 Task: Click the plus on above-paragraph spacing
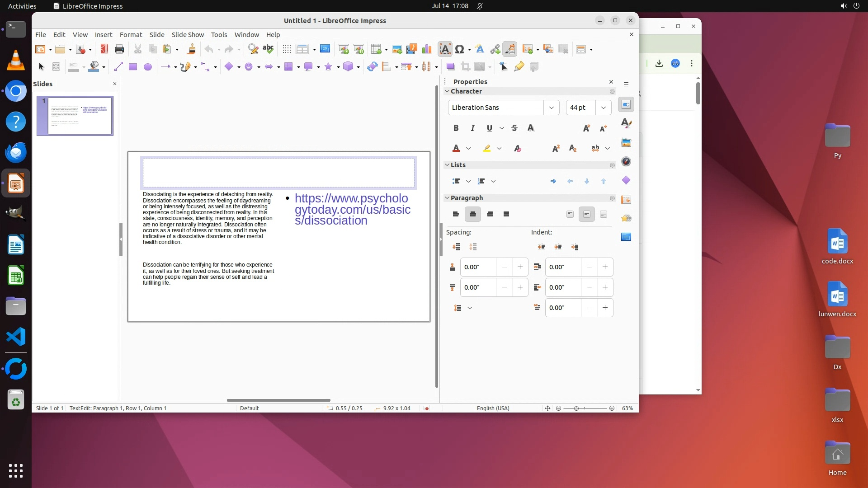[520, 267]
